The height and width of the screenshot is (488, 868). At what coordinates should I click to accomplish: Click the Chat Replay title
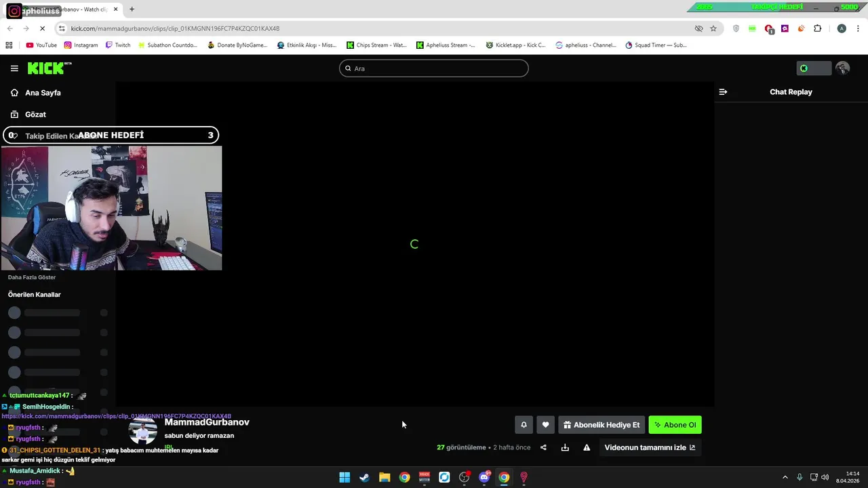coord(791,92)
